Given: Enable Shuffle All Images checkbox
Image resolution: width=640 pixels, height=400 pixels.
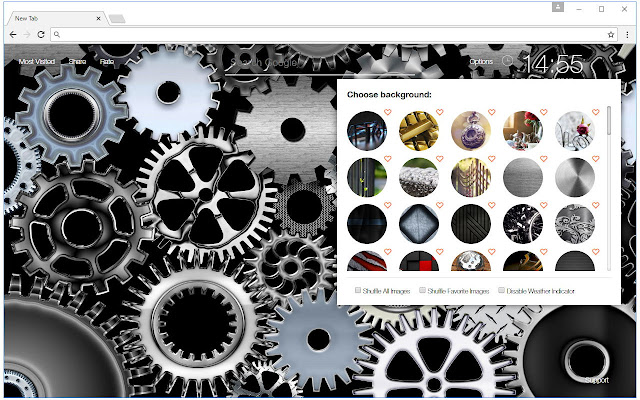Looking at the screenshot, I should (x=358, y=290).
